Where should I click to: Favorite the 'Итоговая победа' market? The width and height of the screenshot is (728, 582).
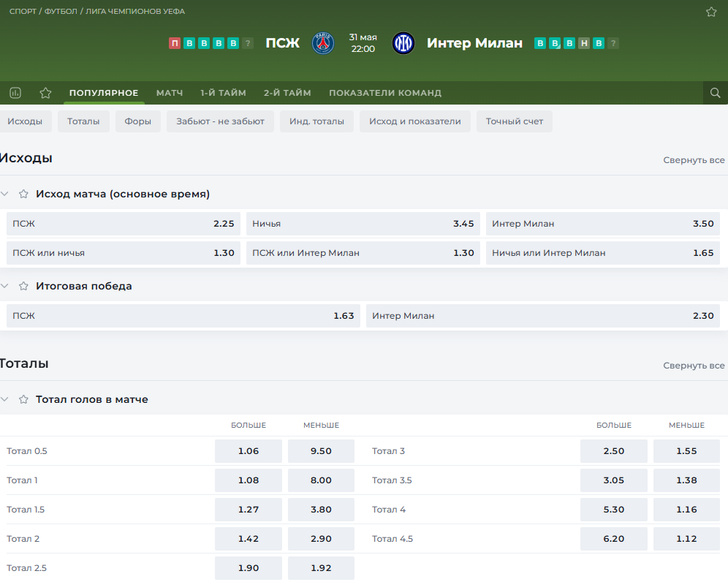click(x=23, y=286)
